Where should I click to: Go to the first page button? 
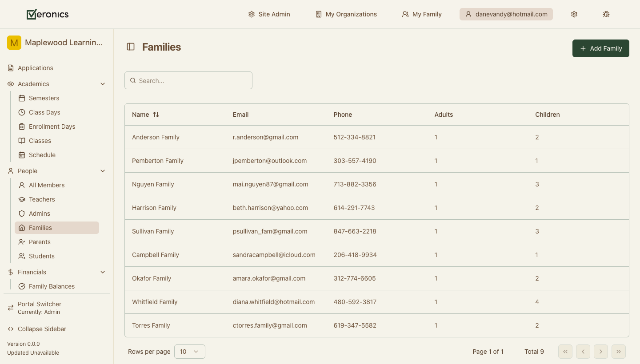point(565,352)
